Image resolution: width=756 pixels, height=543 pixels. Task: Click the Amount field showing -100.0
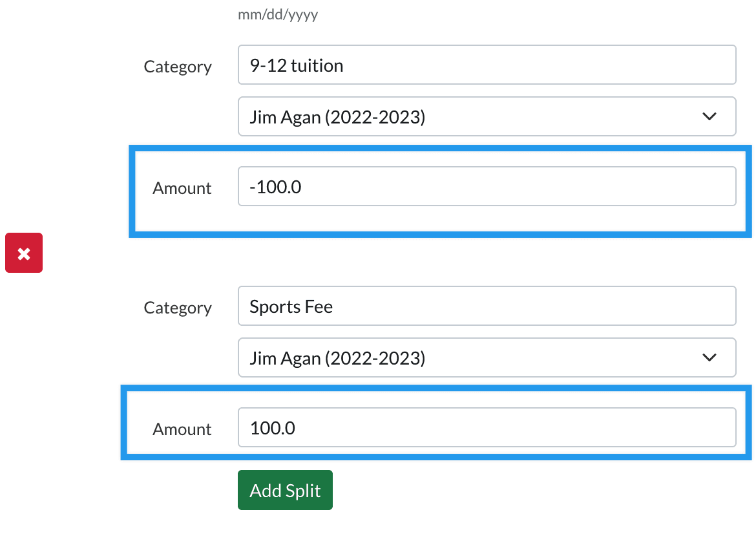[x=487, y=187]
